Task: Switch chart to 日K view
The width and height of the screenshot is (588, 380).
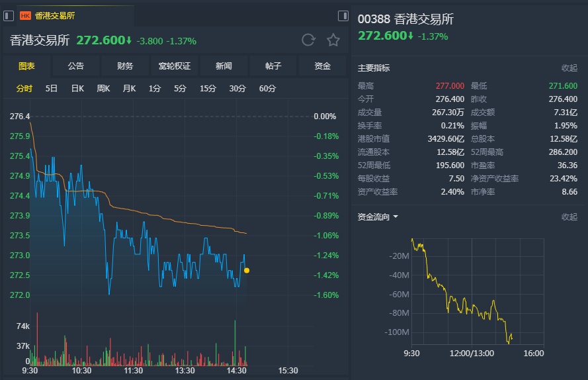Action: point(77,89)
